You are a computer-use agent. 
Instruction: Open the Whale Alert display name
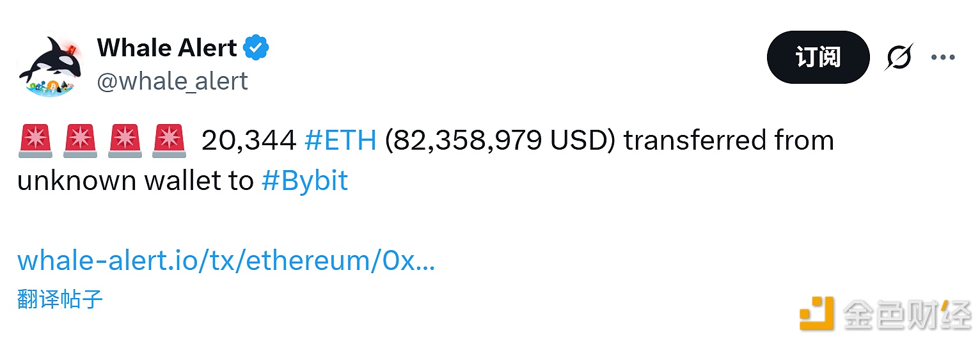(x=167, y=48)
